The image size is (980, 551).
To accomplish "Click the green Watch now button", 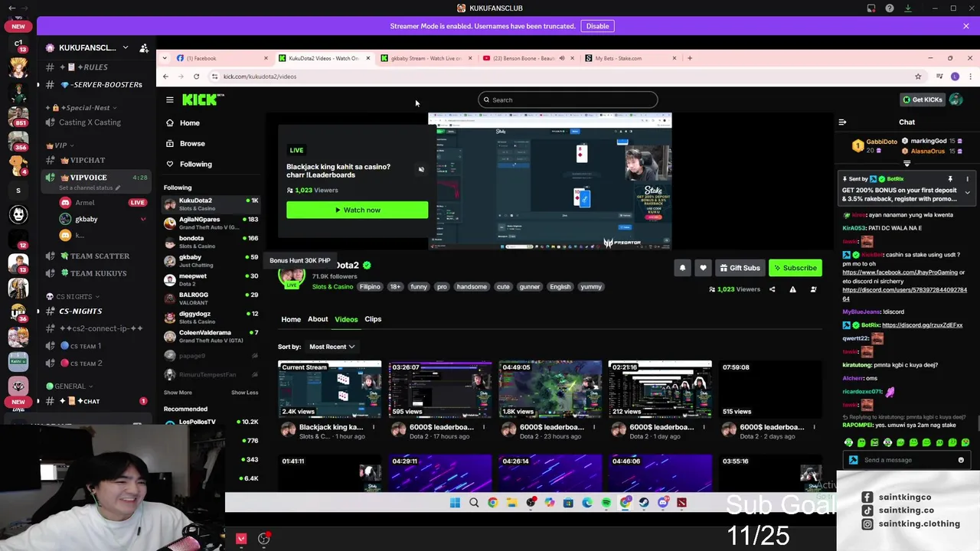I will (x=357, y=210).
